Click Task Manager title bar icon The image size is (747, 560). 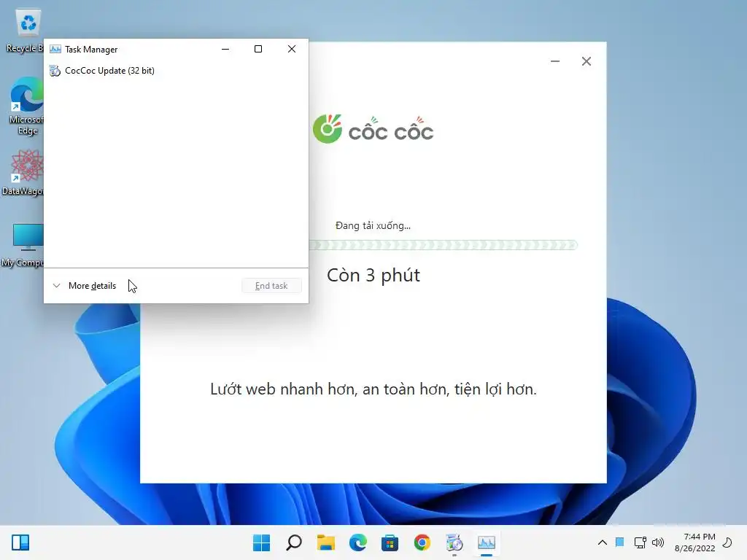coord(55,49)
